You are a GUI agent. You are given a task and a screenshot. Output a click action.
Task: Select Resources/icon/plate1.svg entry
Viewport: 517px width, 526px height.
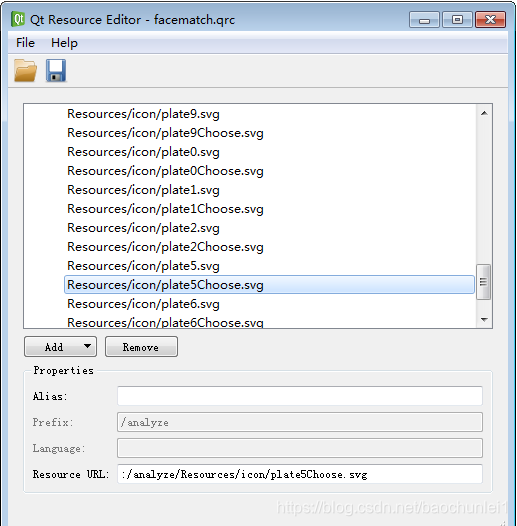pyautogui.click(x=143, y=190)
